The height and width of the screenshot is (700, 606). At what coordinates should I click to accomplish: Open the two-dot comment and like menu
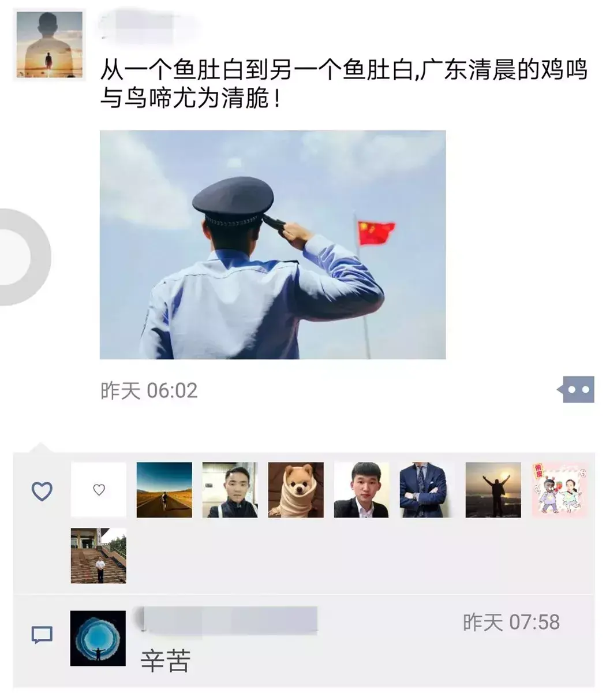(576, 390)
